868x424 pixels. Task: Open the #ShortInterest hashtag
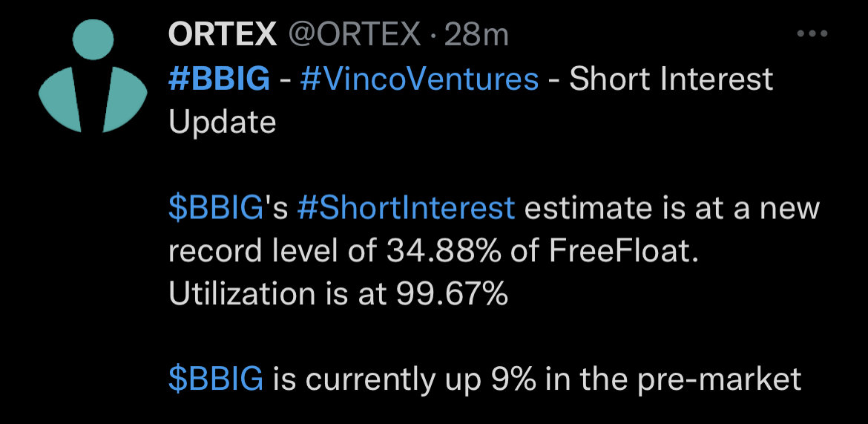tap(406, 209)
